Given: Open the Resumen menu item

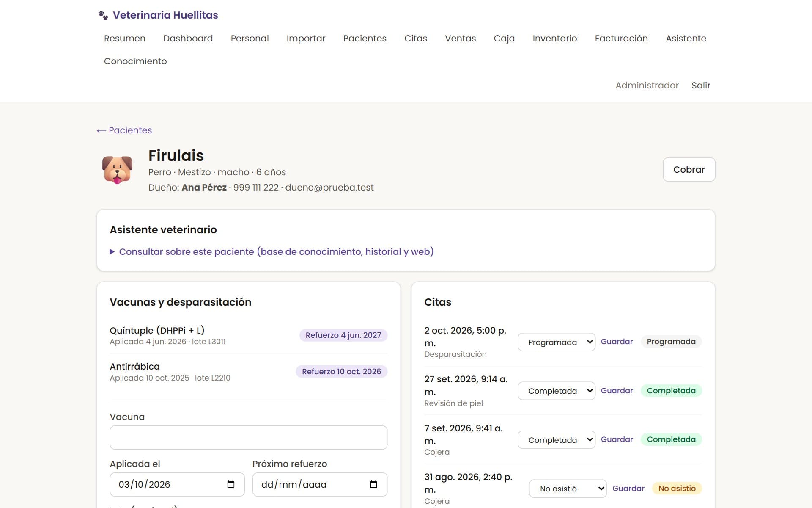Looking at the screenshot, I should click(x=125, y=39).
